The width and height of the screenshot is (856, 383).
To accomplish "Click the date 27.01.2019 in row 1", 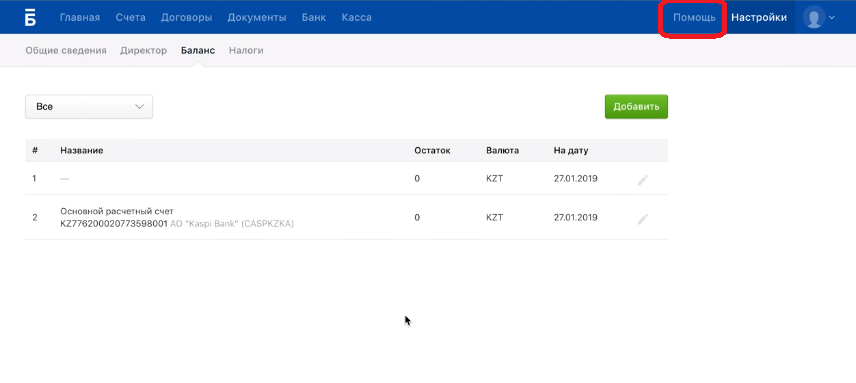I will (x=575, y=178).
